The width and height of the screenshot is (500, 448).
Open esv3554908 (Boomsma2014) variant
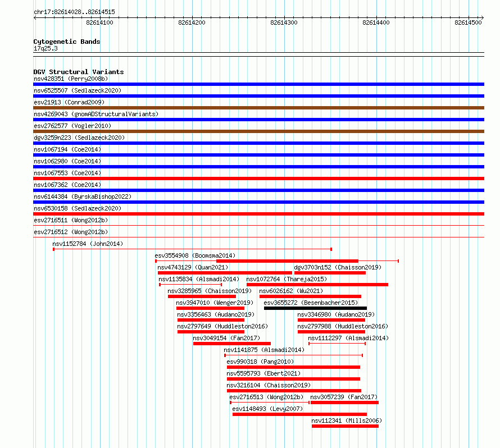point(195,255)
